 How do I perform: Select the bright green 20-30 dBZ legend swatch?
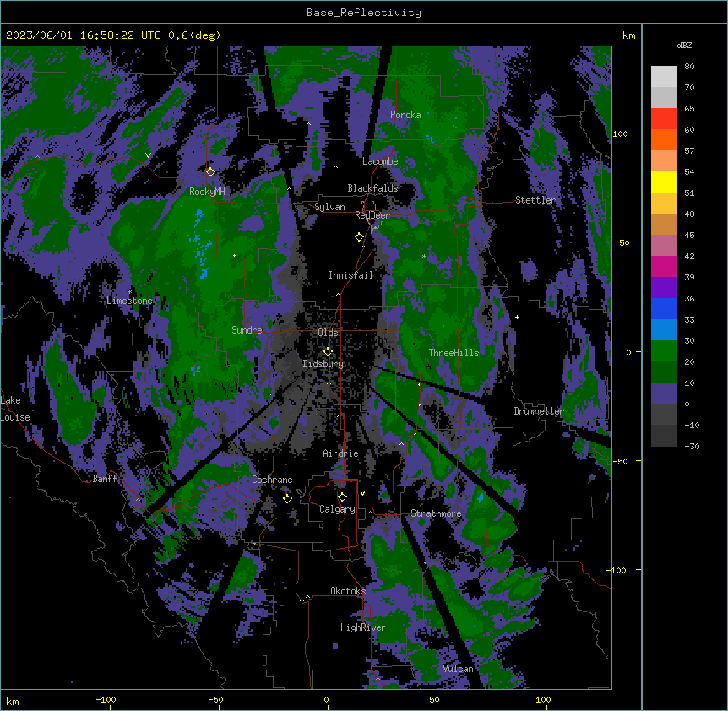pos(664,351)
